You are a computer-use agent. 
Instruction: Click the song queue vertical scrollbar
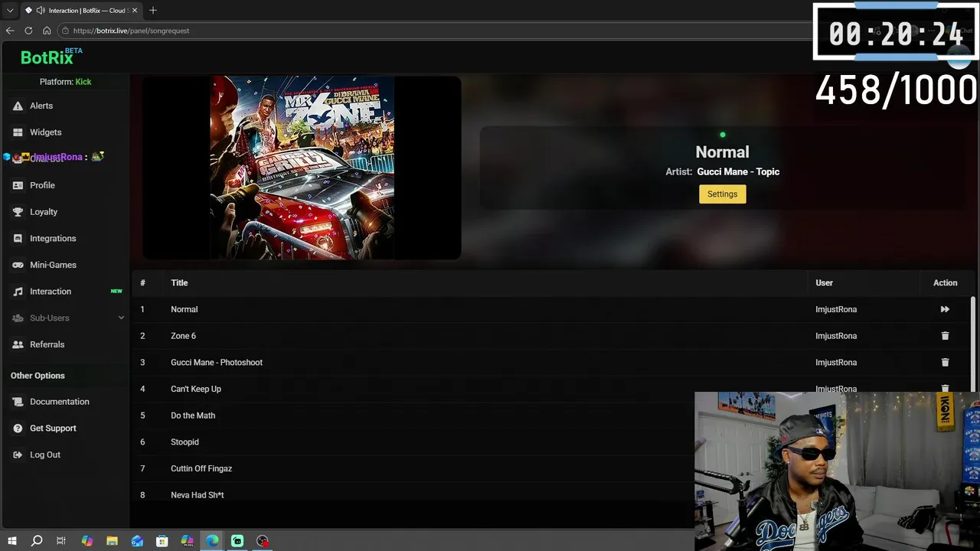973,344
